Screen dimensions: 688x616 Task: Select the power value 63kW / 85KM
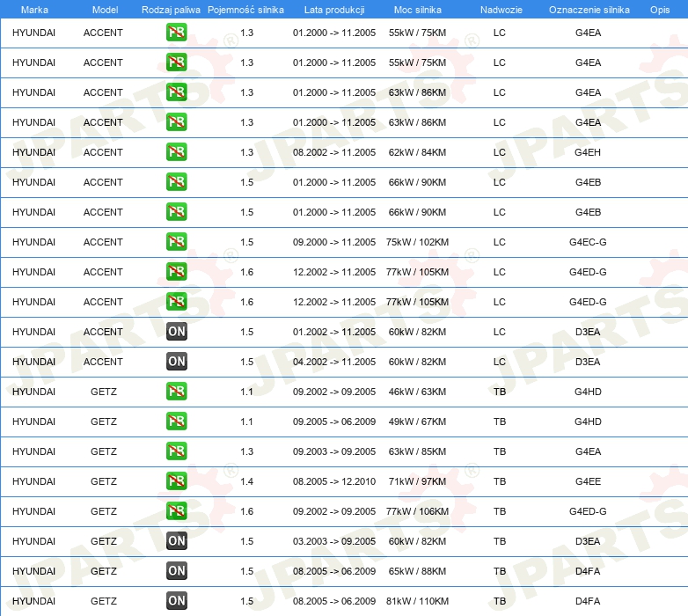point(417,451)
